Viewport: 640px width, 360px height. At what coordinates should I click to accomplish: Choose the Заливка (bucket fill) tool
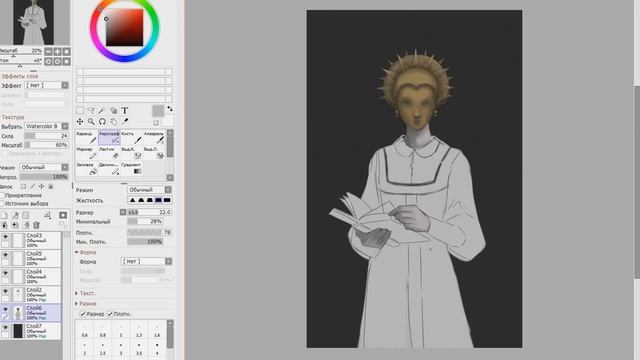[87, 169]
